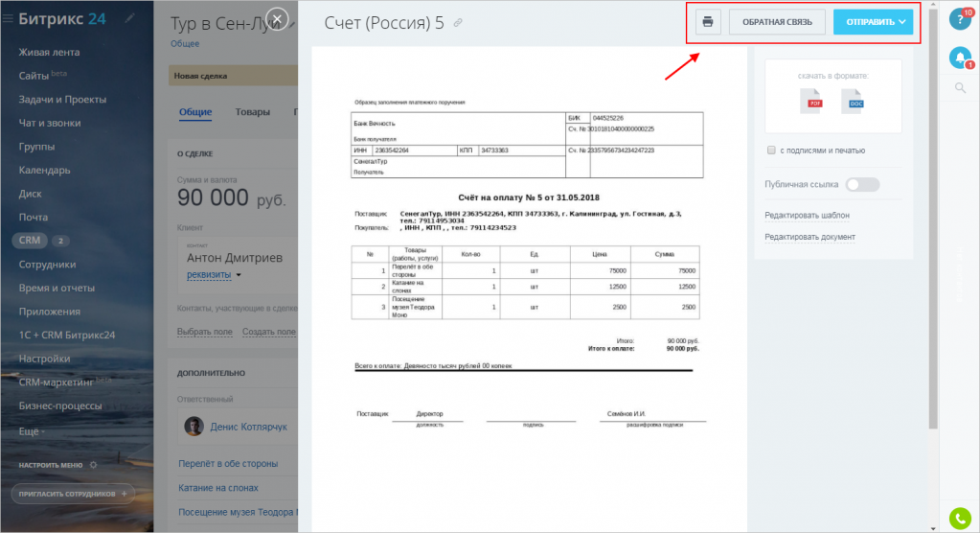This screenshot has width=980, height=533.
Task: Click the Создать поле link
Action: point(269,333)
